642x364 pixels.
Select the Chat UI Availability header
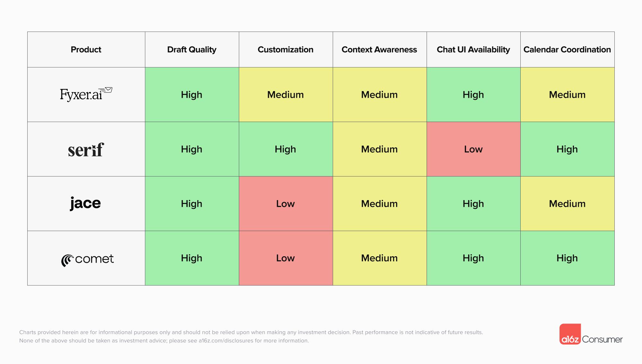tap(473, 50)
